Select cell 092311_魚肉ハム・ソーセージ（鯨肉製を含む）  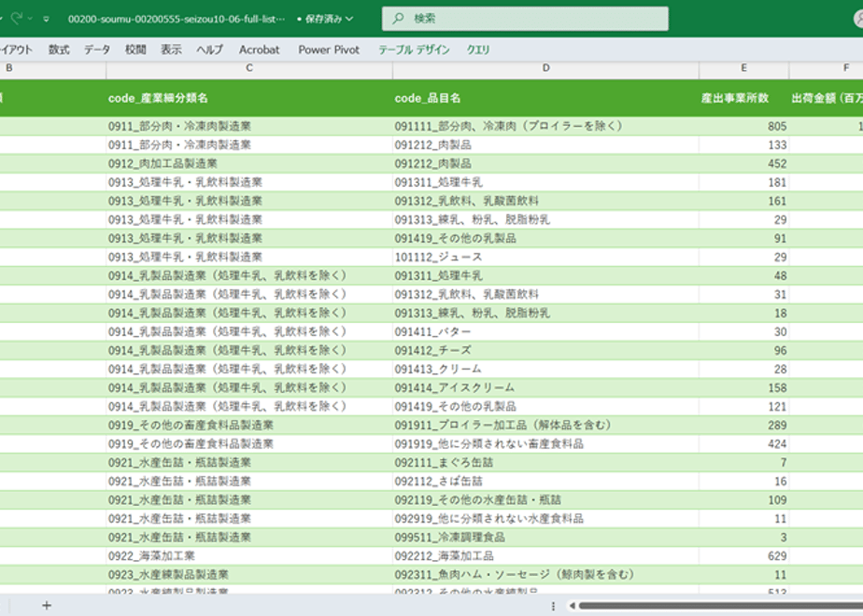tap(545, 575)
